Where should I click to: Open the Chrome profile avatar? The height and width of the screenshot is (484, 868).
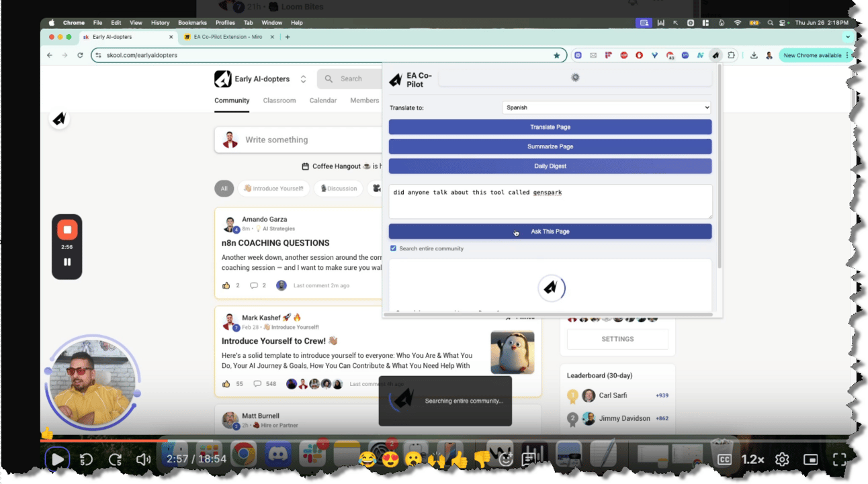[x=769, y=55]
